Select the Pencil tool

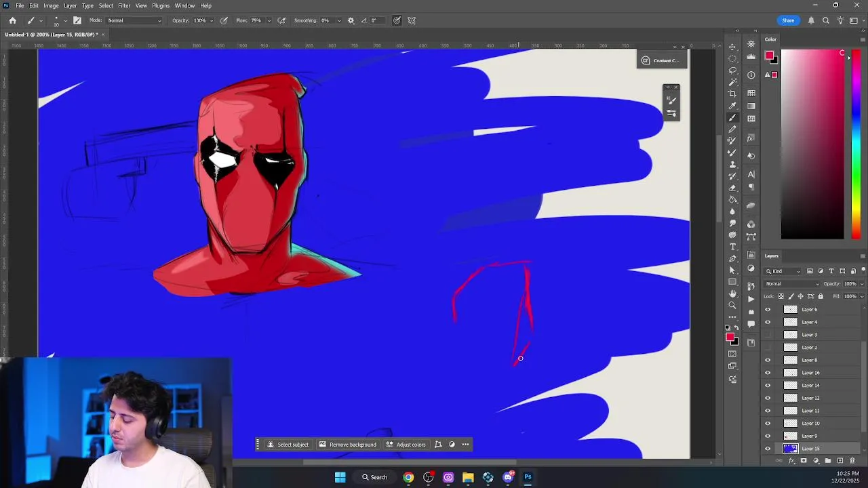click(732, 129)
